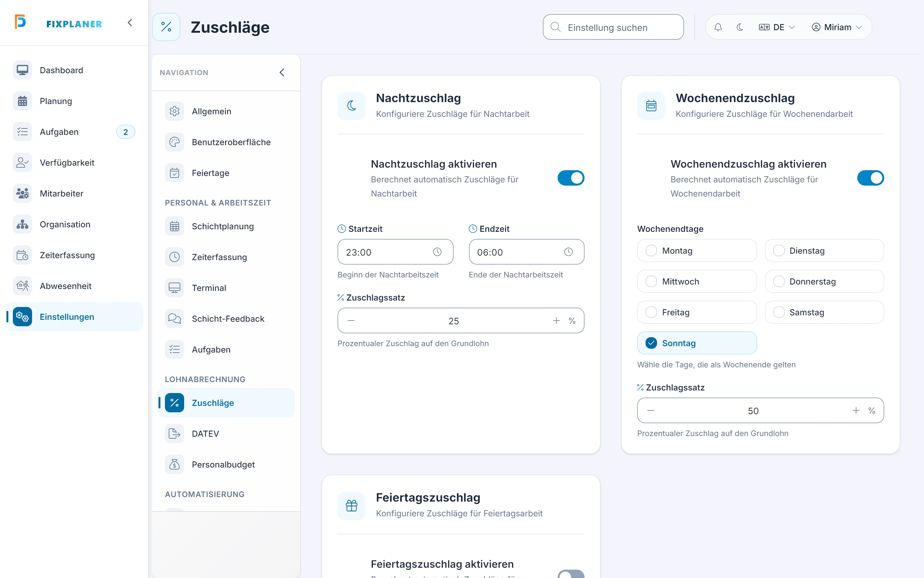
Task: Click the FixPlaner logo icon
Action: 20,22
